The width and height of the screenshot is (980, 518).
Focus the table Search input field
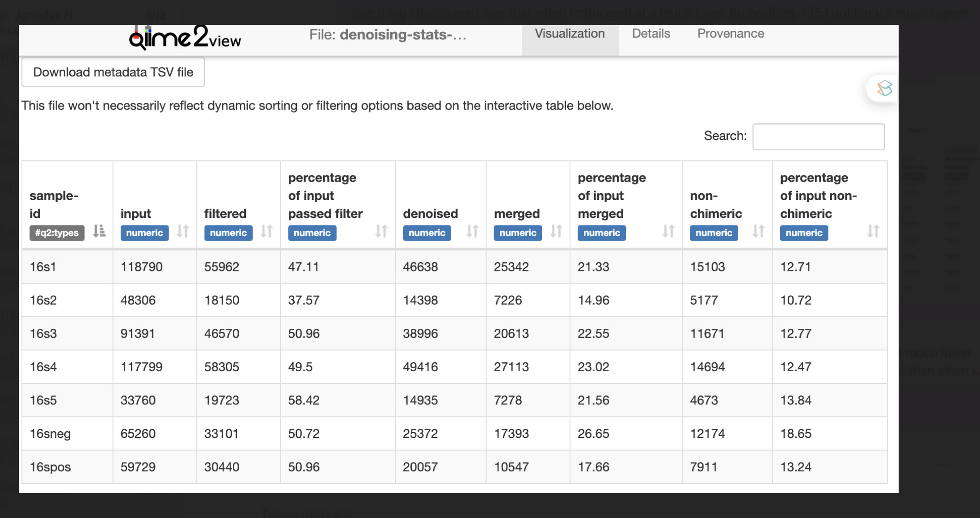(x=818, y=136)
